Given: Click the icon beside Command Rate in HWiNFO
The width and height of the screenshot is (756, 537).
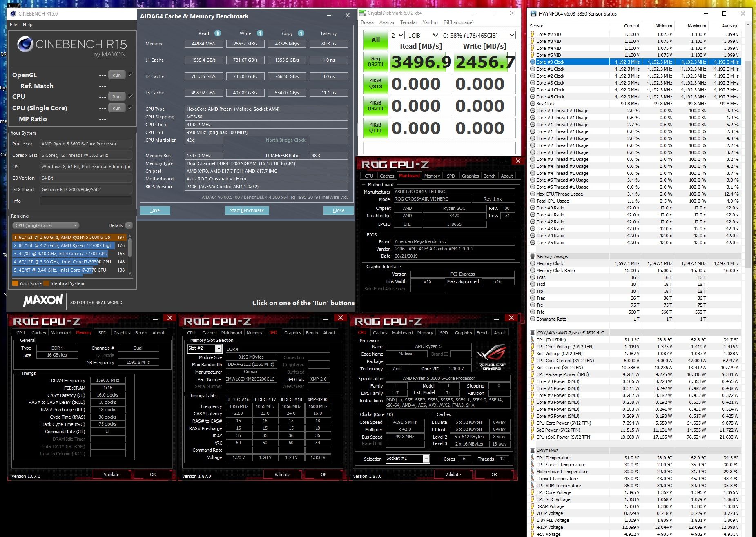Looking at the screenshot, I should tap(533, 319).
